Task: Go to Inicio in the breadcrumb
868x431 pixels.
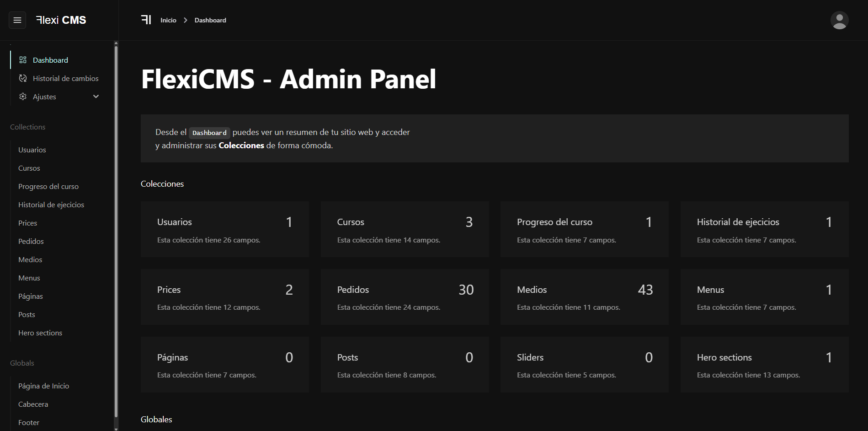Action: (168, 20)
